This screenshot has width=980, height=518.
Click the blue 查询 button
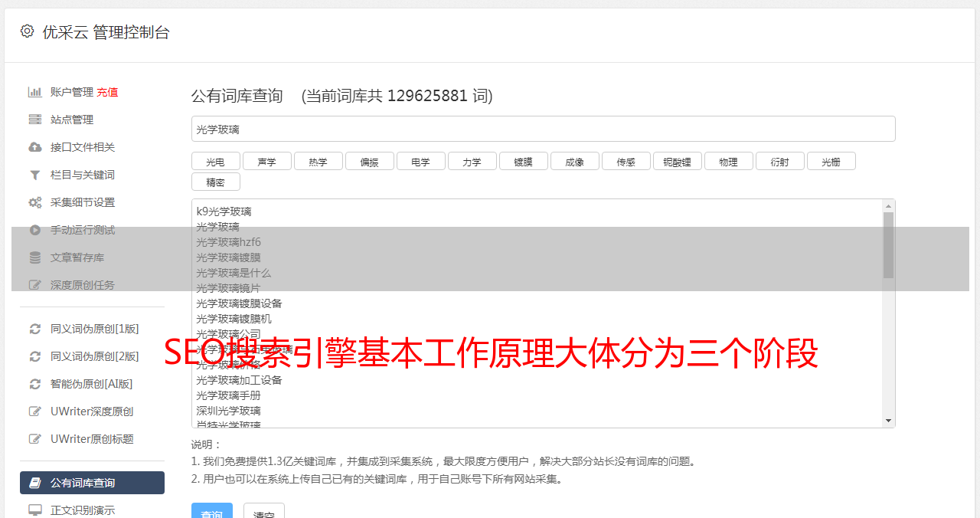point(211,512)
